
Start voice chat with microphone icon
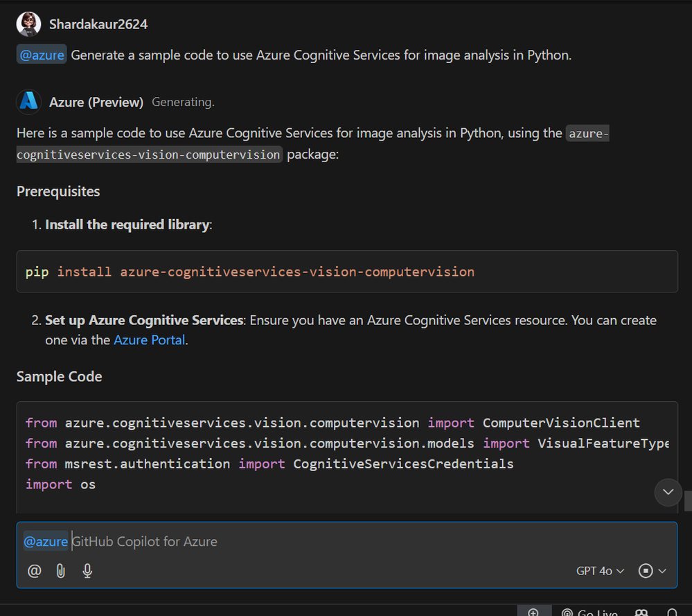87,571
